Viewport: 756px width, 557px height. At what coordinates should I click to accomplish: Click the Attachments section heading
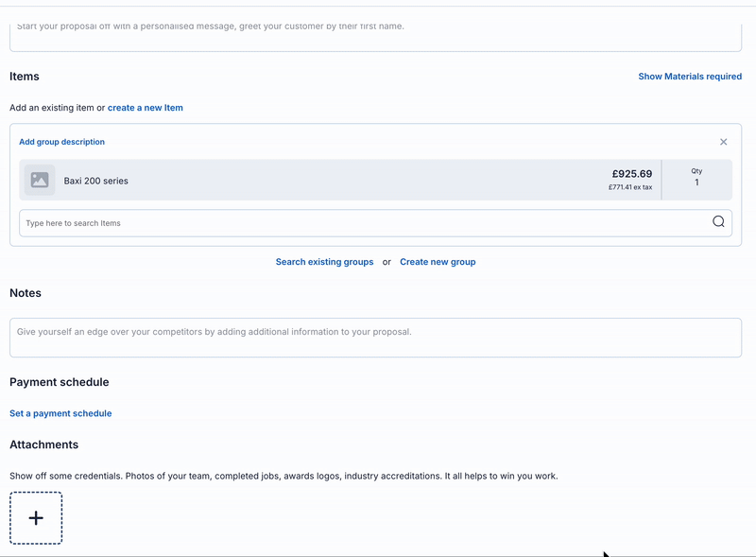click(43, 444)
